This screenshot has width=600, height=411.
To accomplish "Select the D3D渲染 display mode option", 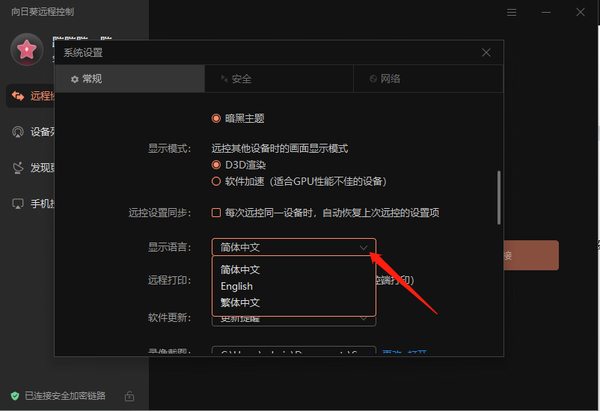I will click(216, 164).
